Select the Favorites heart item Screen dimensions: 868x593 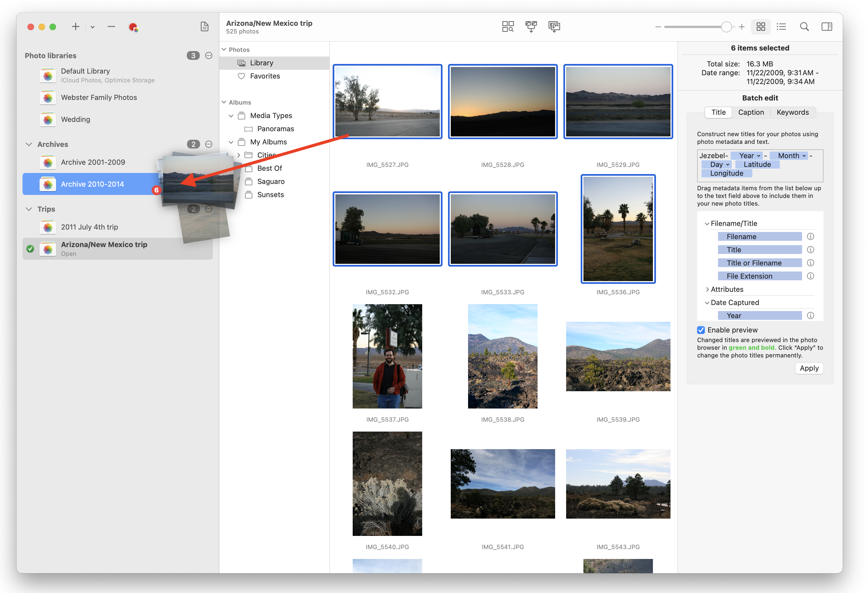tap(265, 76)
